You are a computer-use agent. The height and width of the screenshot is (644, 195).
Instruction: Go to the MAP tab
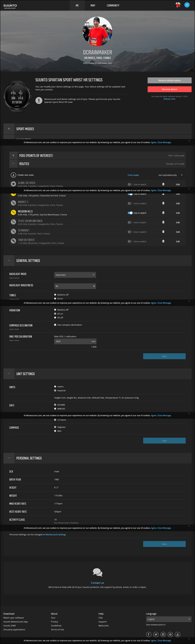pos(93,5)
